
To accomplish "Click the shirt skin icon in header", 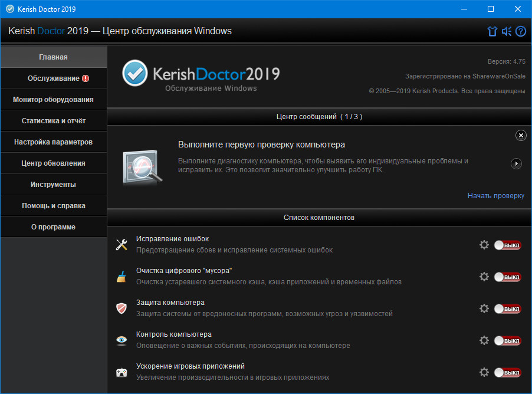I will (492, 31).
